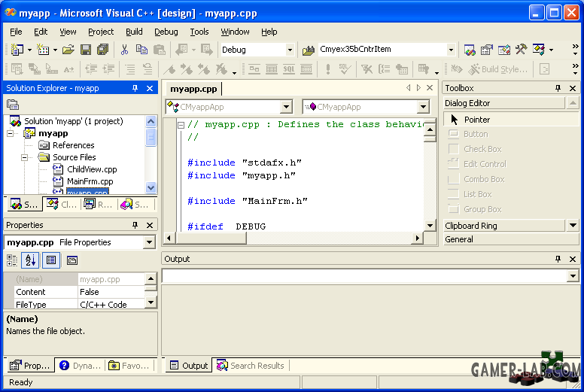Switch to the Dynamic Help tab
The width and height of the screenshot is (584, 392).
[x=80, y=366]
